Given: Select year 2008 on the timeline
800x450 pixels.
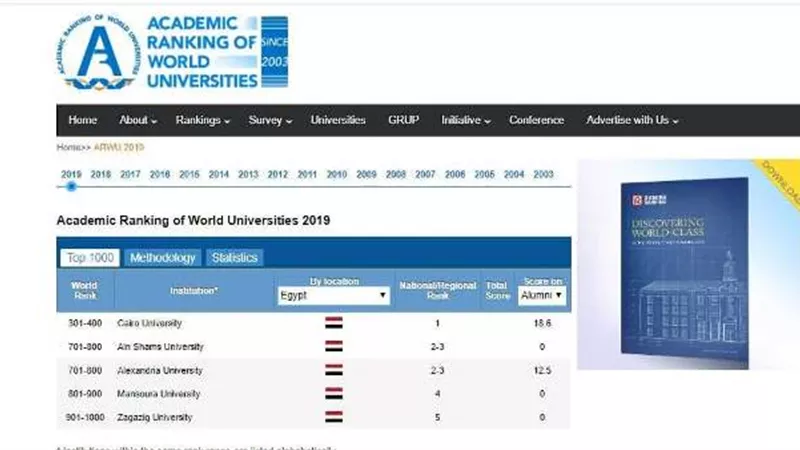Looking at the screenshot, I should point(396,174).
